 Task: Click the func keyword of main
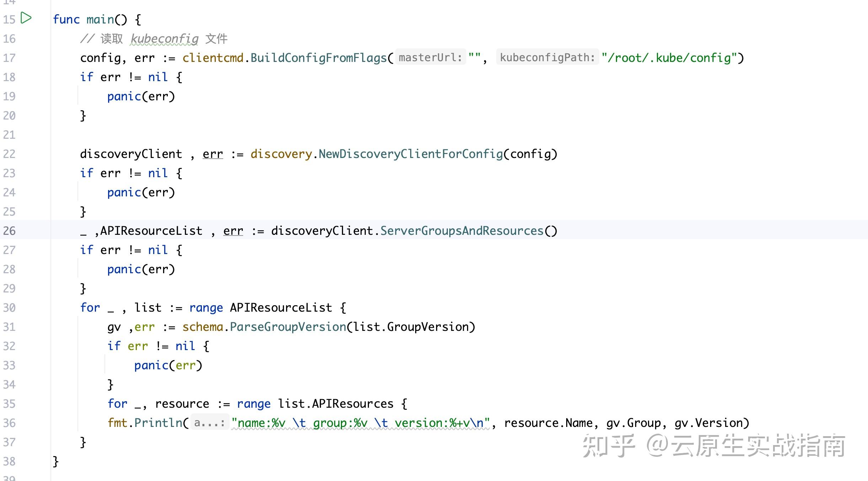coord(66,20)
